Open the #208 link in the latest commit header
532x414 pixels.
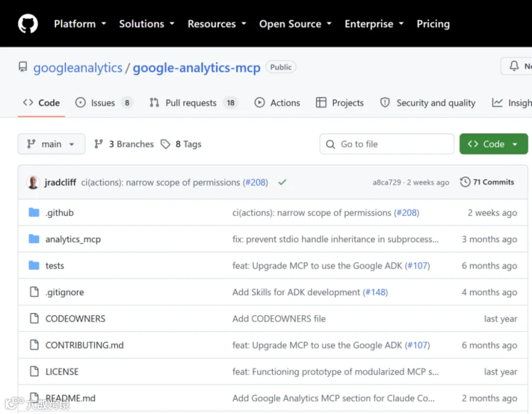point(255,183)
